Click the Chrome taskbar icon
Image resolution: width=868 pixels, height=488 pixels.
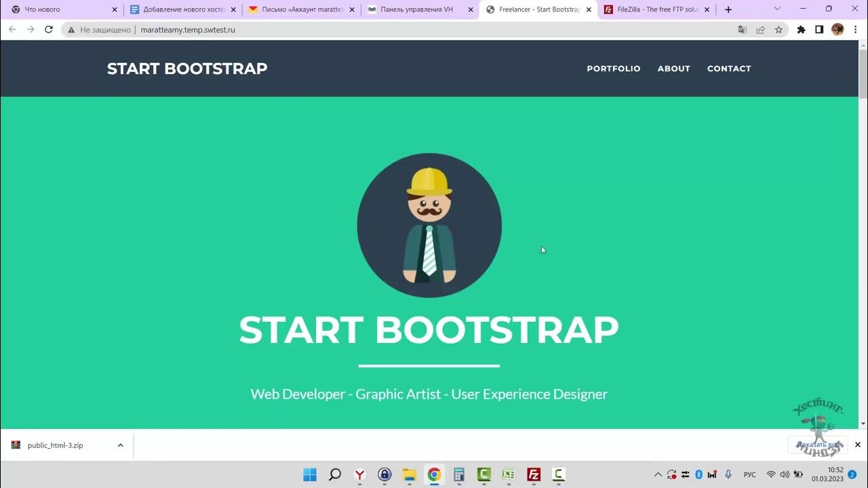click(434, 474)
